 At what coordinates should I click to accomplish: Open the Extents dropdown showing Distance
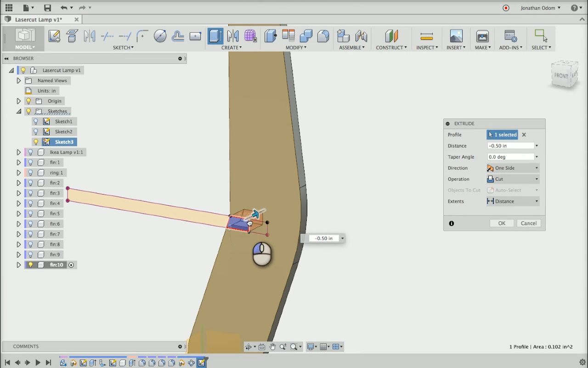click(x=513, y=201)
